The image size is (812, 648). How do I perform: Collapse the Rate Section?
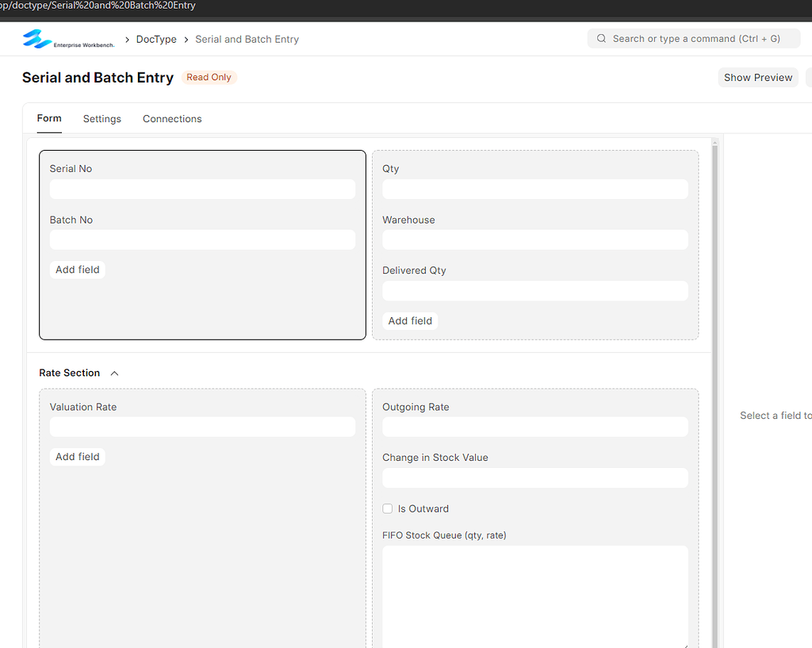(x=113, y=373)
